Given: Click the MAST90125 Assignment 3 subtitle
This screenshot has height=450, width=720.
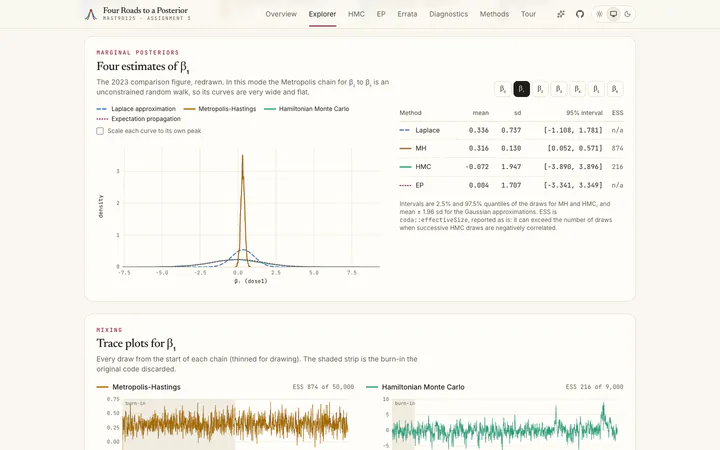Looking at the screenshot, I should [x=146, y=18].
